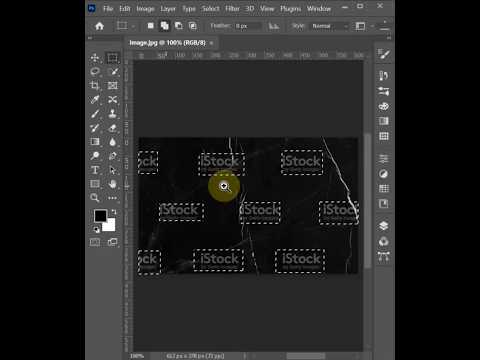Select the Eyedropper tool

[95, 100]
